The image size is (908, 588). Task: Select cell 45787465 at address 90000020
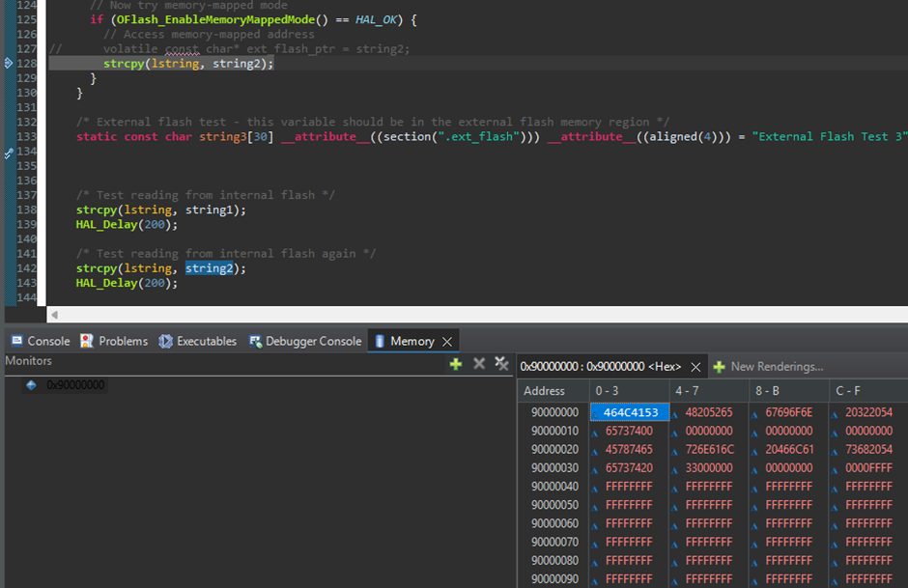pyautogui.click(x=629, y=450)
